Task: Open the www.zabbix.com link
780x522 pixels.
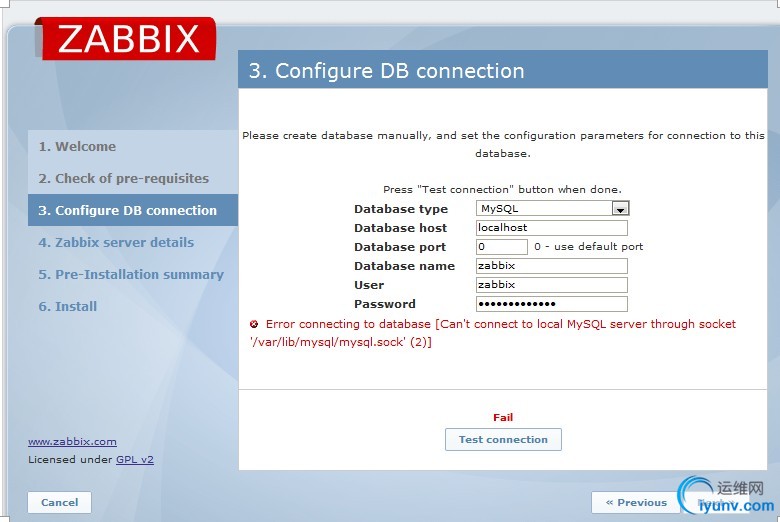Action: (72, 441)
